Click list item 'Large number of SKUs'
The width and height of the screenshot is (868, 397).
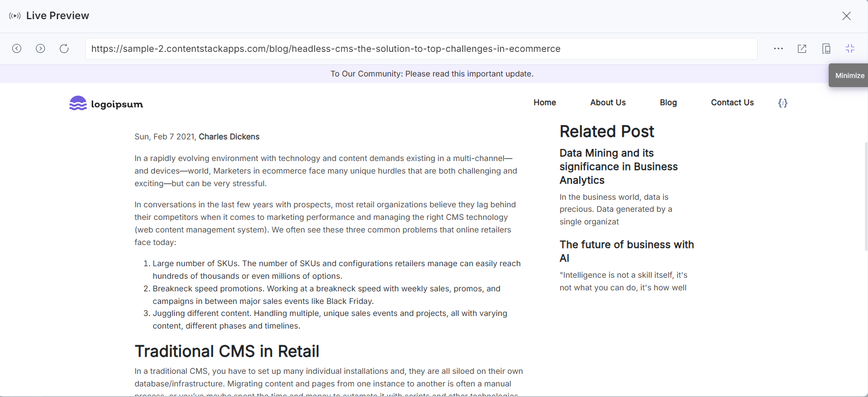(337, 270)
